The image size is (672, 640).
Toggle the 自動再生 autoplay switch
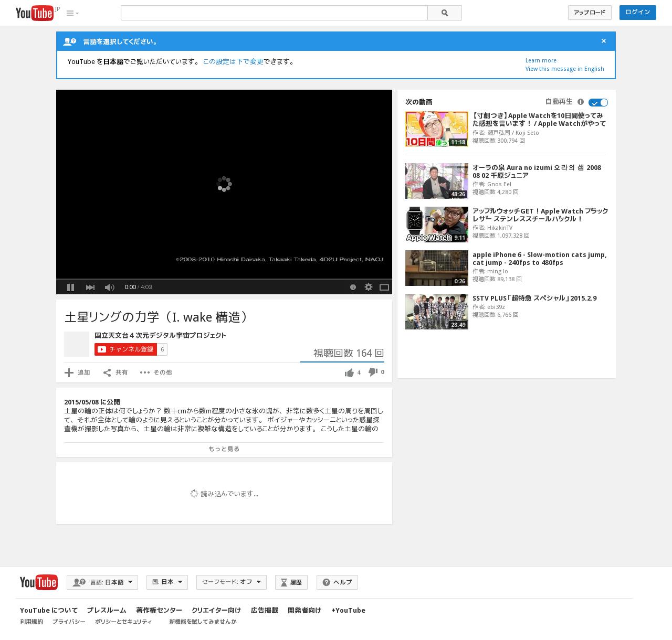(x=598, y=102)
